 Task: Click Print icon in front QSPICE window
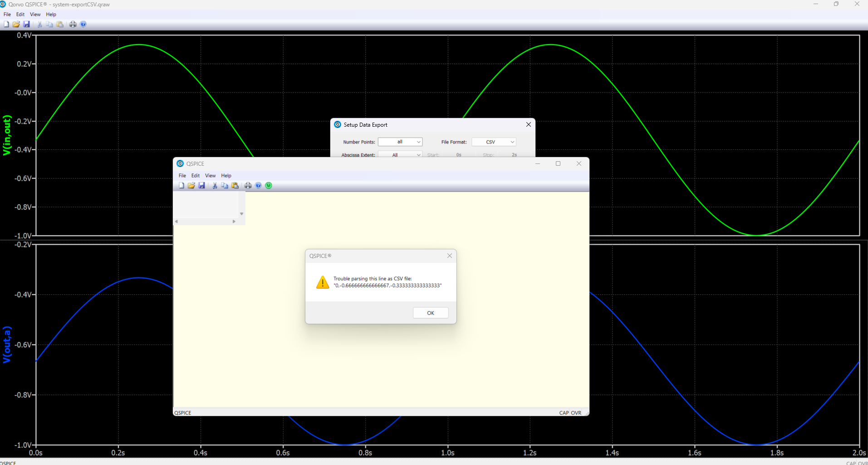pos(248,185)
